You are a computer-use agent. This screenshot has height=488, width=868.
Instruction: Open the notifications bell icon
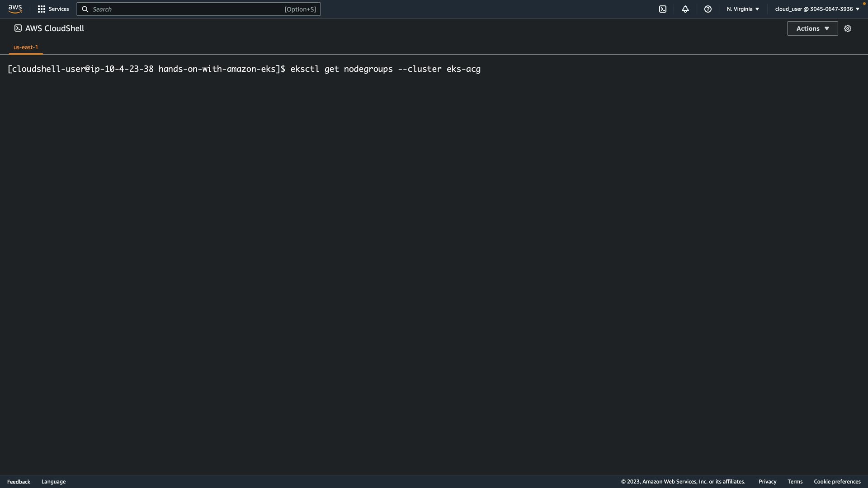[685, 9]
